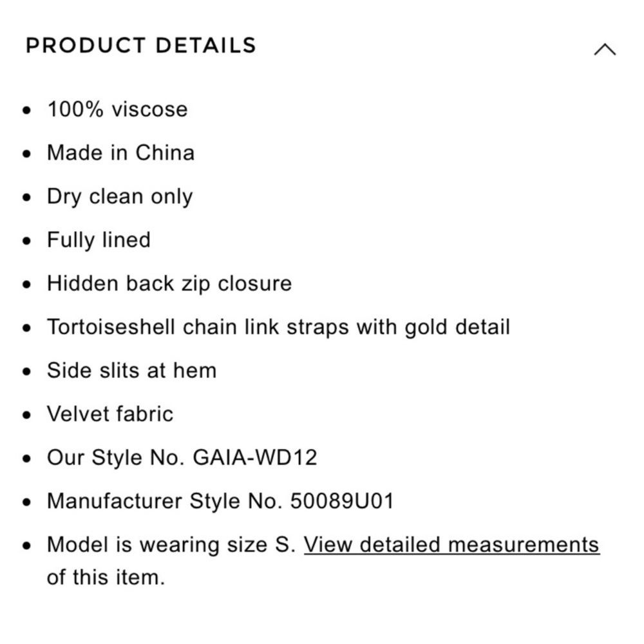644x644 pixels.
Task: Click the bullet beside "100% viscose"
Action: click(x=26, y=110)
